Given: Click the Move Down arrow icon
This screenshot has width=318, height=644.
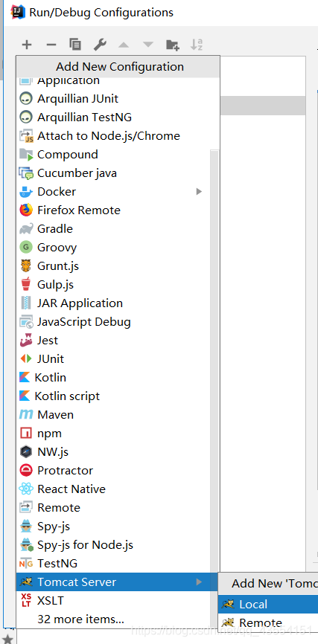Looking at the screenshot, I should (148, 45).
